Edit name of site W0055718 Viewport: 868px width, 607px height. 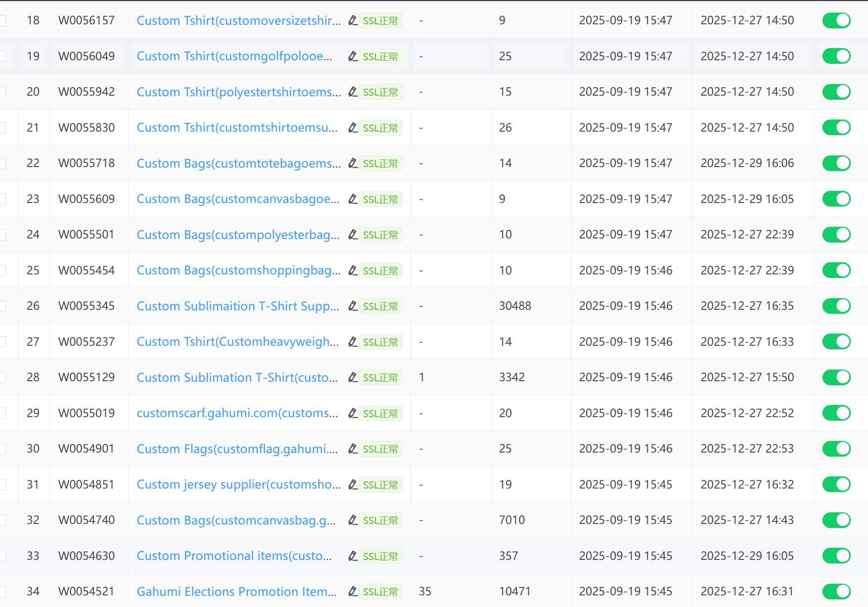(x=353, y=164)
